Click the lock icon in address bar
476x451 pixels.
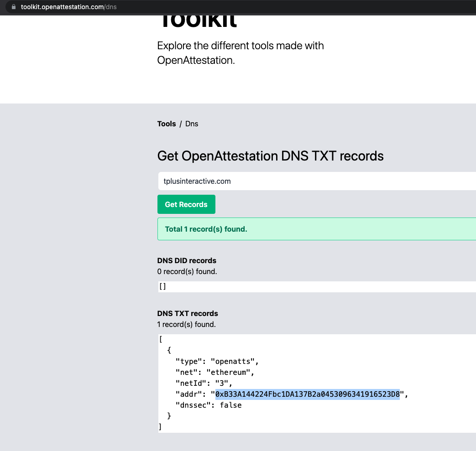14,7
